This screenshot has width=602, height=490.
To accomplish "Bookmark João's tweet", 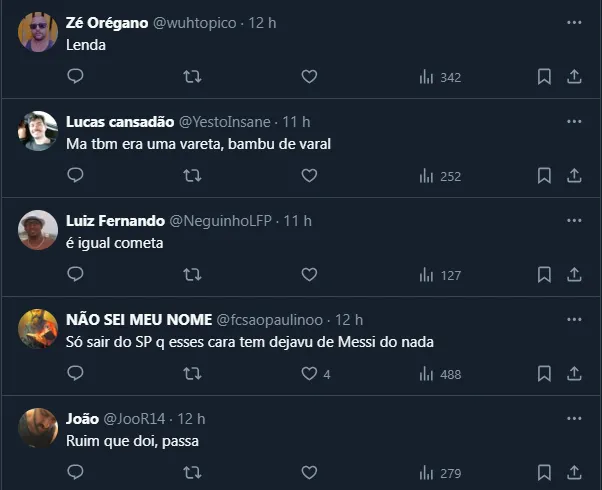I will tap(544, 472).
